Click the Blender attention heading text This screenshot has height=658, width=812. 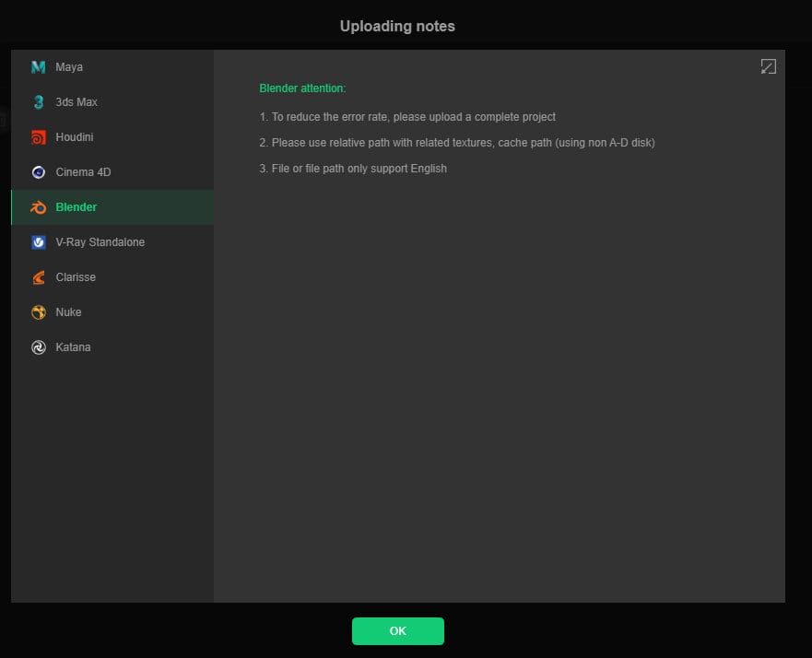pos(301,88)
